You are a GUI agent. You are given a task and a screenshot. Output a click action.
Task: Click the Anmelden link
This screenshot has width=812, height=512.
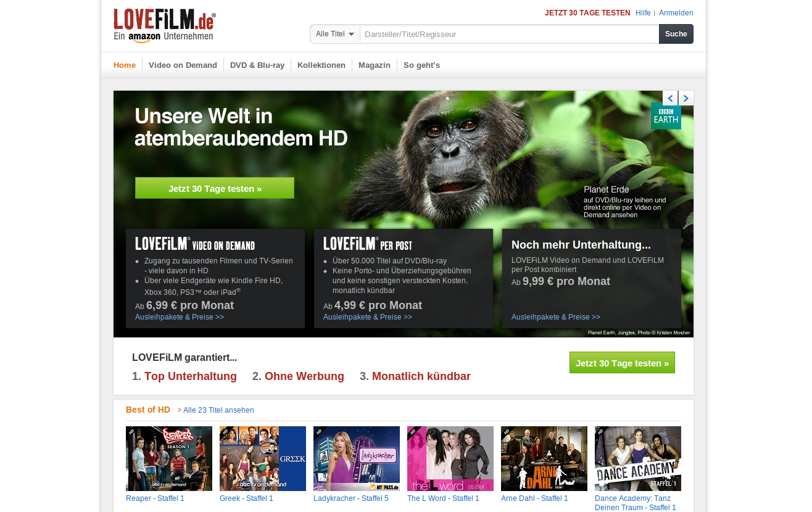coord(676,13)
